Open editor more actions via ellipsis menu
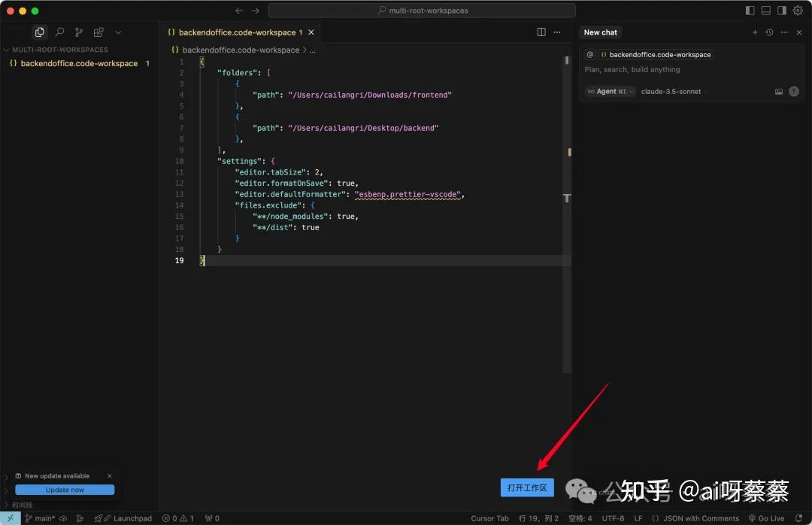812x525 pixels. pyautogui.click(x=557, y=32)
